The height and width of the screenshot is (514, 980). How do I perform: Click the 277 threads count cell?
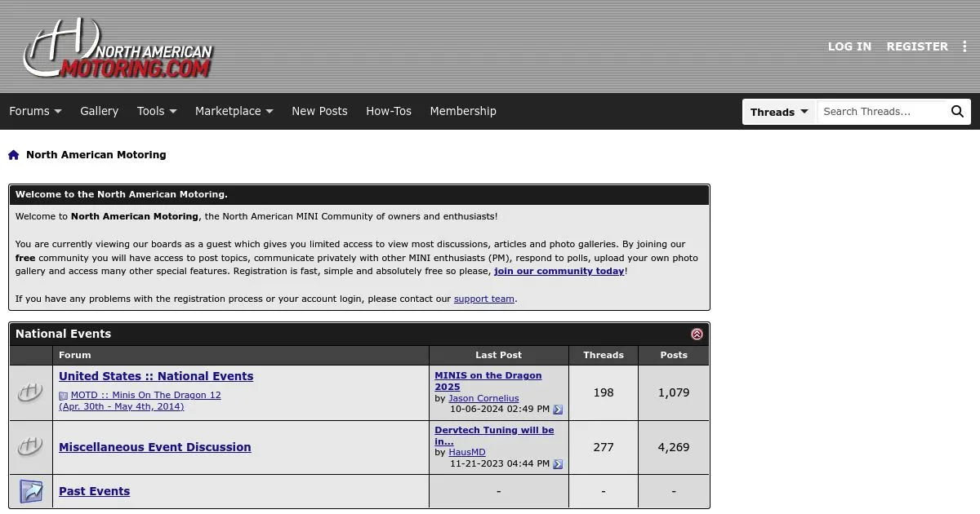[604, 447]
